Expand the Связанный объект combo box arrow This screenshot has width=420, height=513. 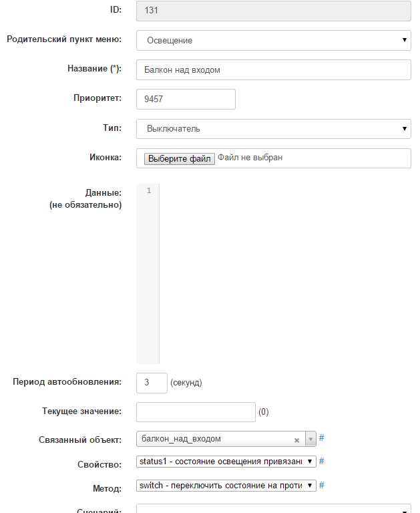[310, 440]
